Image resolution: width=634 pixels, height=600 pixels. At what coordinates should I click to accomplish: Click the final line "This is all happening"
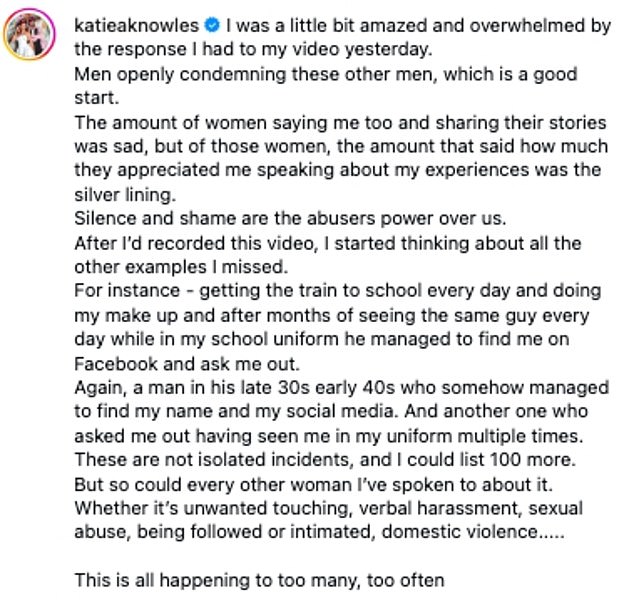click(x=250, y=579)
